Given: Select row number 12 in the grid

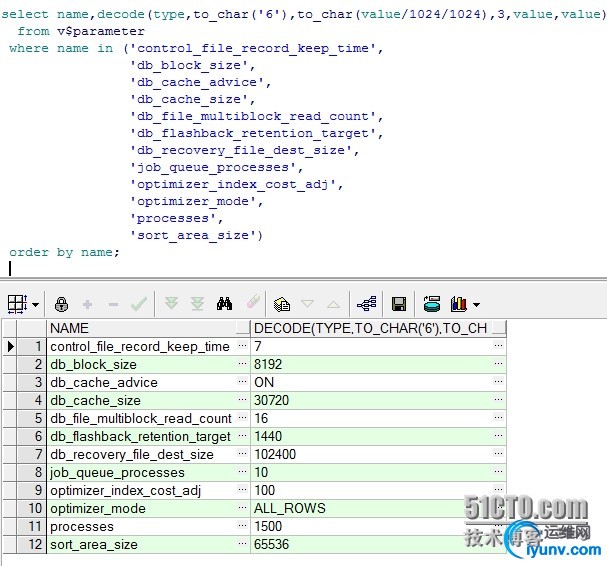Looking at the screenshot, I should [32, 544].
